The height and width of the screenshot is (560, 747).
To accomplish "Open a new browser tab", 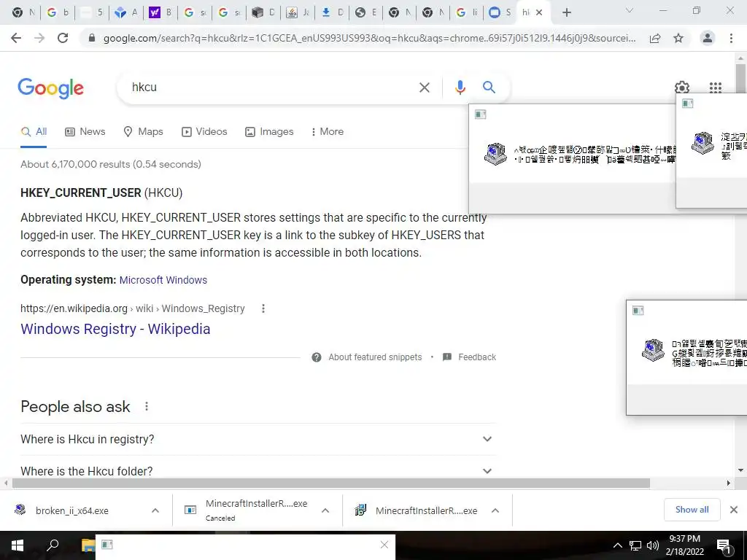I will click(566, 12).
